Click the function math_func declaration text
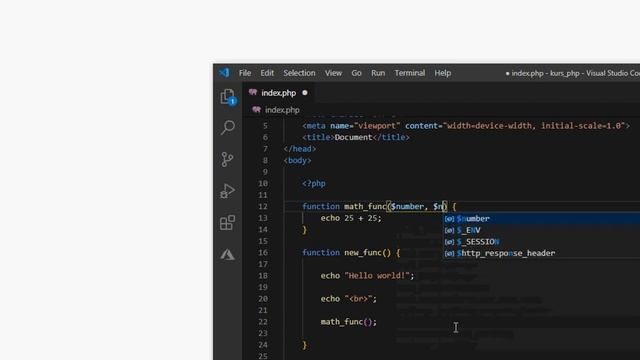The width and height of the screenshot is (640, 360). click(x=379, y=207)
